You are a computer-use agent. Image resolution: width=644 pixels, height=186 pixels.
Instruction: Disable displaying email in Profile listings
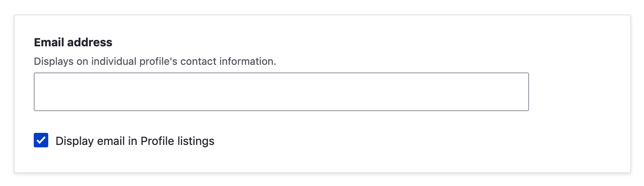click(41, 141)
